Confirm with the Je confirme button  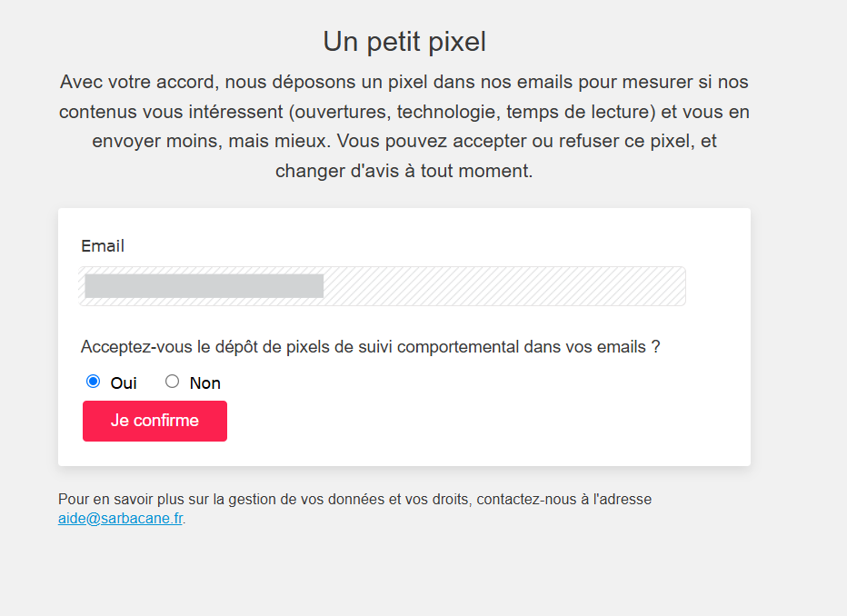click(x=154, y=421)
